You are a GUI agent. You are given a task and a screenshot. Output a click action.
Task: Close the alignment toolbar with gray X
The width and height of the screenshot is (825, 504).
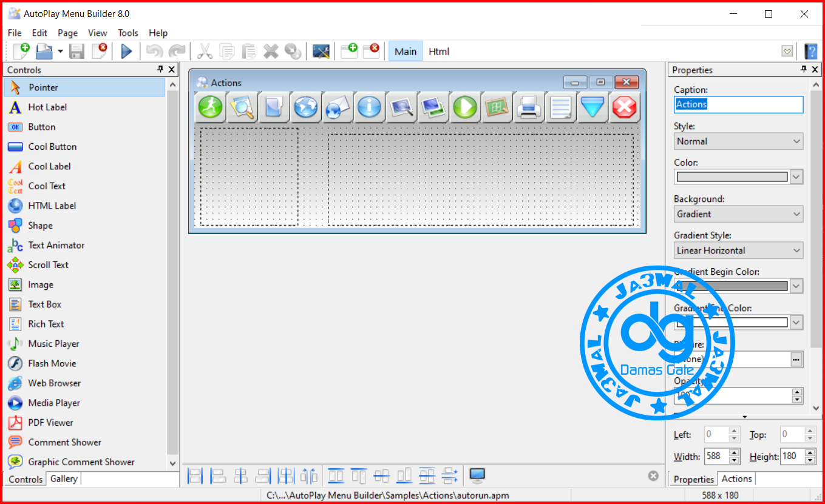click(x=653, y=475)
